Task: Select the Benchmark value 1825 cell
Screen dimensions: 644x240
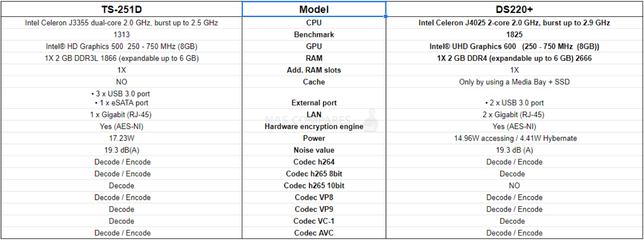Action: point(514,34)
